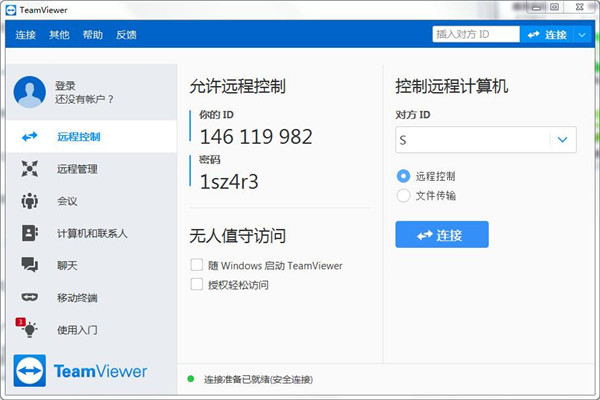Switch to 远程控制 sidebar tab

click(91, 137)
